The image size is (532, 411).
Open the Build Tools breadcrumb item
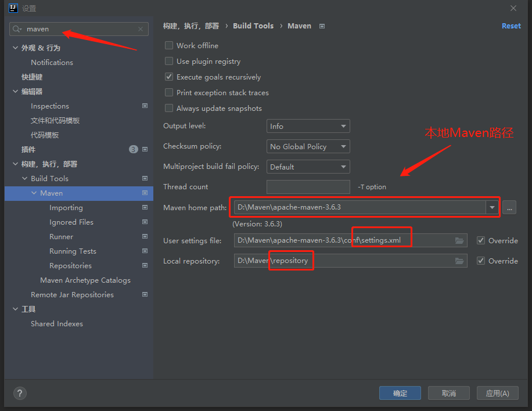253,26
